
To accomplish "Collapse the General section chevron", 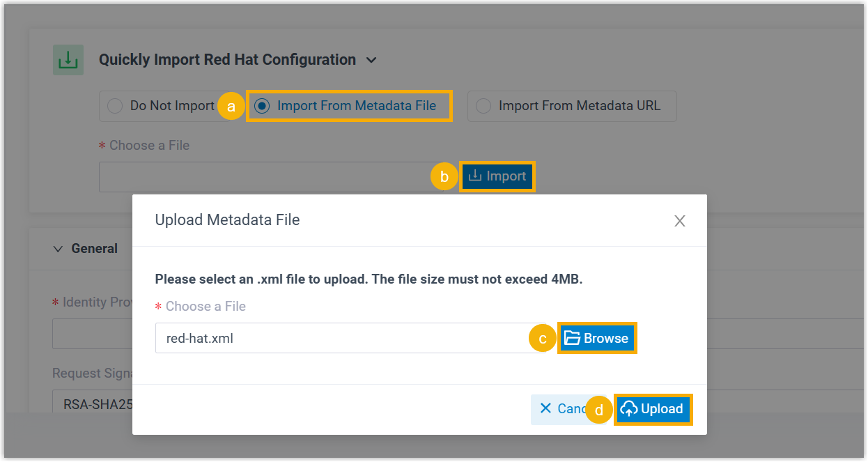I will [59, 249].
